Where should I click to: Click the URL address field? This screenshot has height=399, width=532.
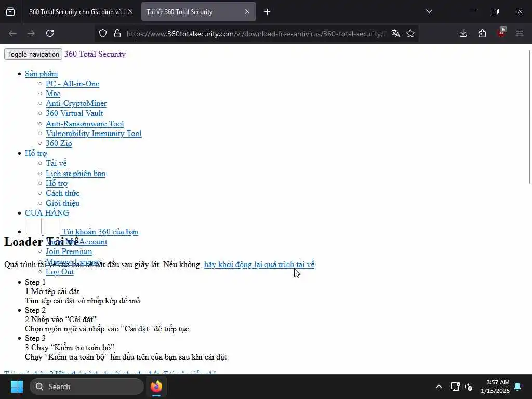pyautogui.click(x=256, y=34)
